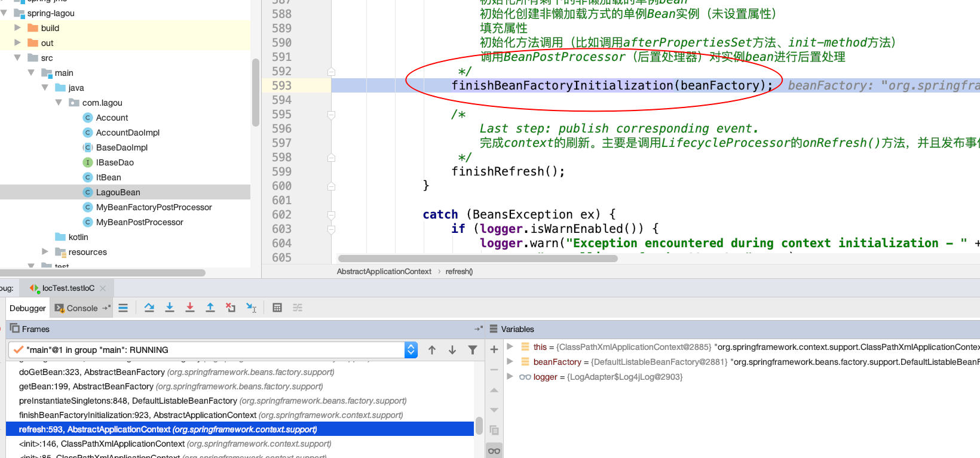
Task: Click the fold marker at line 595
Action: point(331,115)
